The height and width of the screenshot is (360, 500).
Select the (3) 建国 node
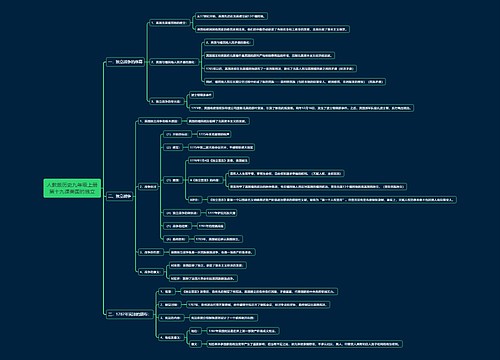[x=173, y=180]
